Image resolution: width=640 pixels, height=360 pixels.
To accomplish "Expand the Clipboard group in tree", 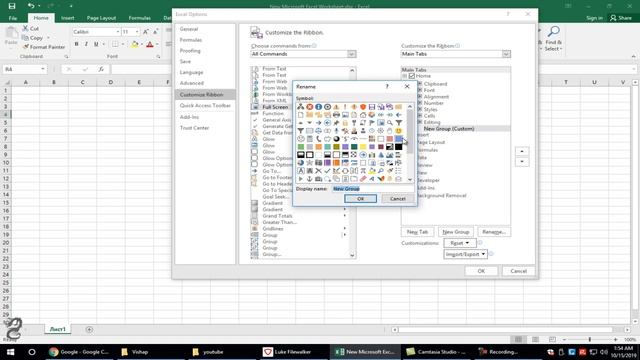I will point(420,84).
